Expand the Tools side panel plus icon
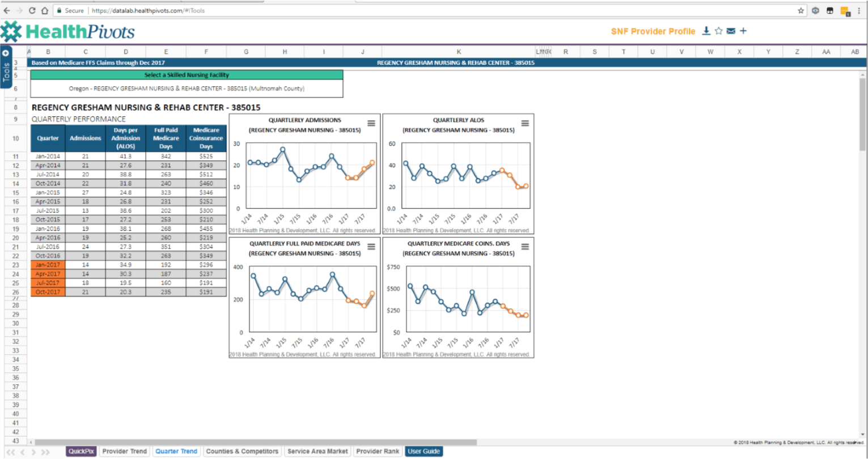 pos(6,53)
